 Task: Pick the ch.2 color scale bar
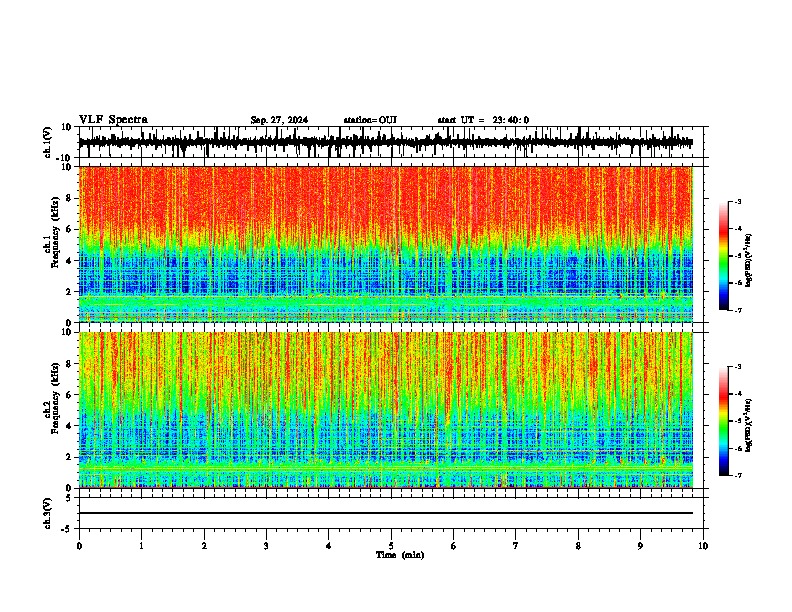pyautogui.click(x=723, y=421)
